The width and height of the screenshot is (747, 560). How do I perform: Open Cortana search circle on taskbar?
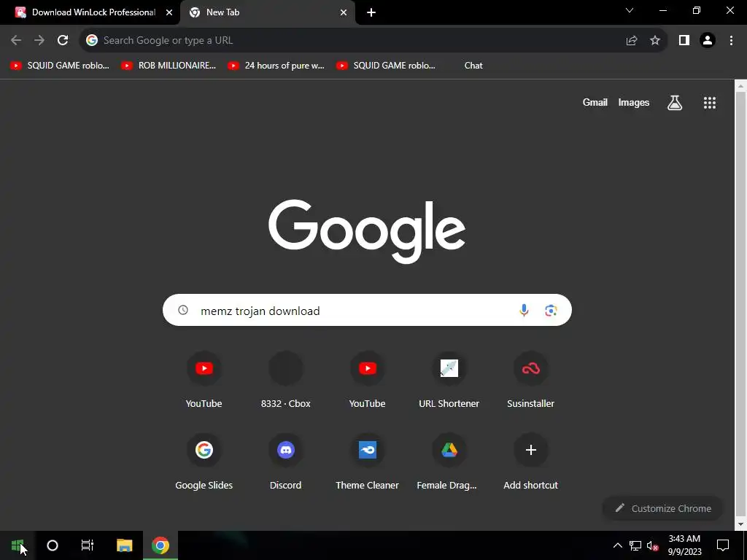pos(53,545)
